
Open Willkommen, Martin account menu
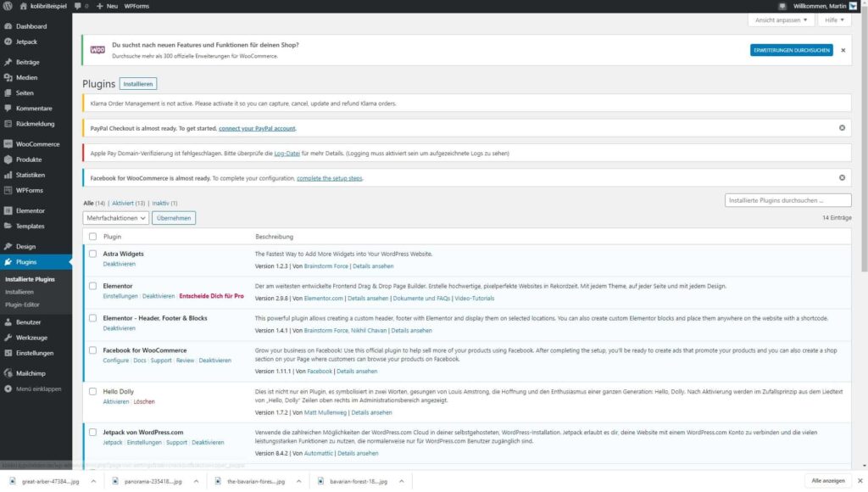(825, 6)
